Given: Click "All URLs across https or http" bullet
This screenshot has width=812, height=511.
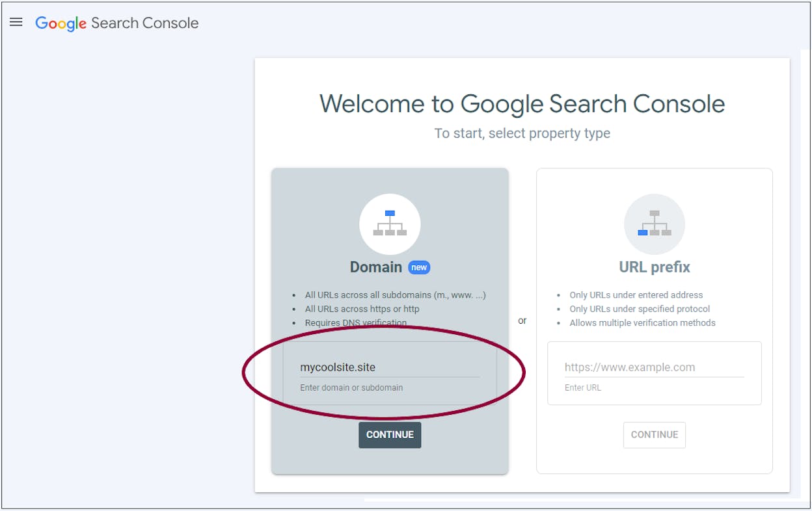Looking at the screenshot, I should 362,309.
